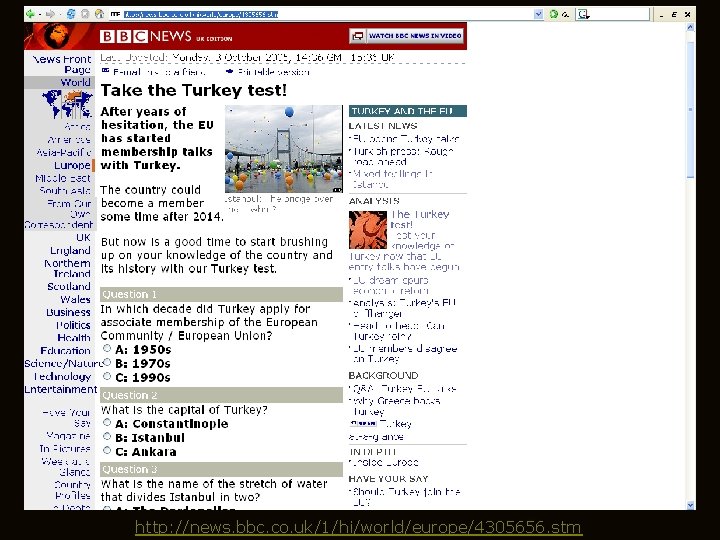Open the Northern Ireland section
The width and height of the screenshot is (720, 540).
(68, 268)
